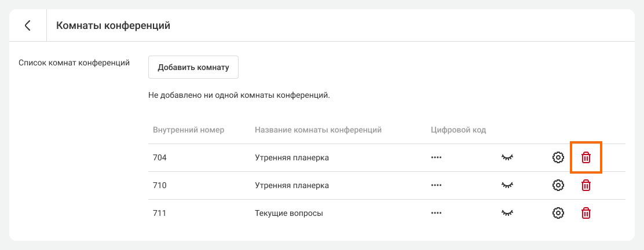Screen dimensions: 644x250
Task: Toggle code visibility for room 711
Action: [x=507, y=213]
